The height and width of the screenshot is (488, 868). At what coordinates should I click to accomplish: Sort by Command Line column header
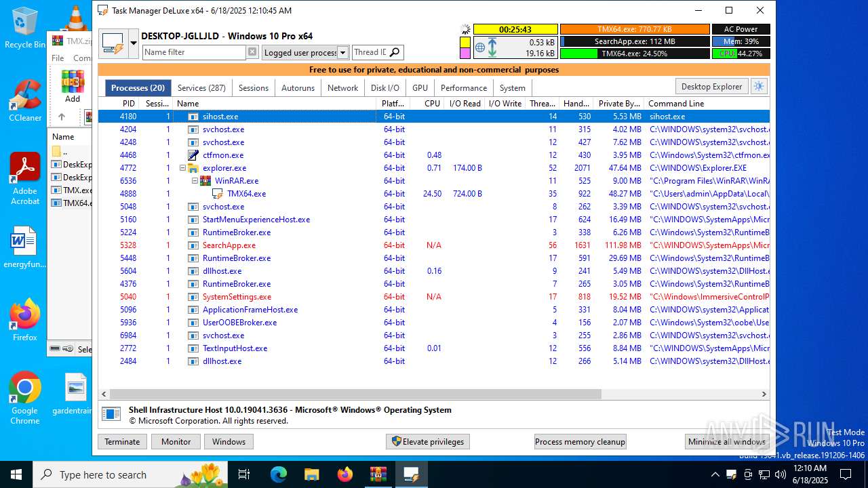707,104
